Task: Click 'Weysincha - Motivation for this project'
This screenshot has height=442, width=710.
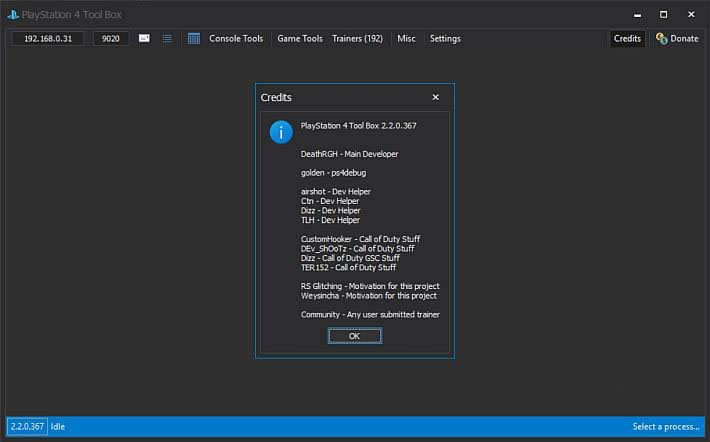Action: coord(369,296)
